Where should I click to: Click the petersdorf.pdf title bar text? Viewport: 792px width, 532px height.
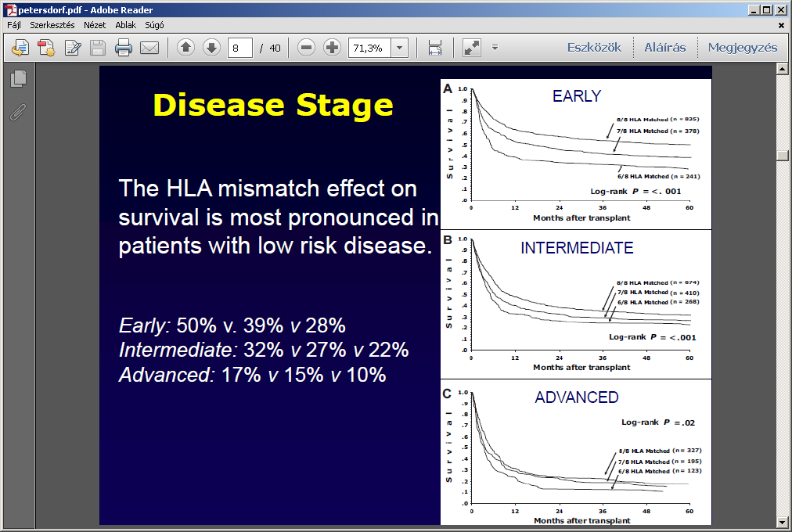tap(85, 9)
